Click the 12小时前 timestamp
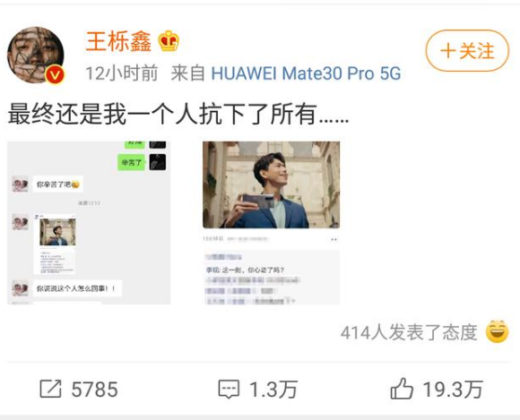Screen dimensions: 520x420 click(x=122, y=73)
